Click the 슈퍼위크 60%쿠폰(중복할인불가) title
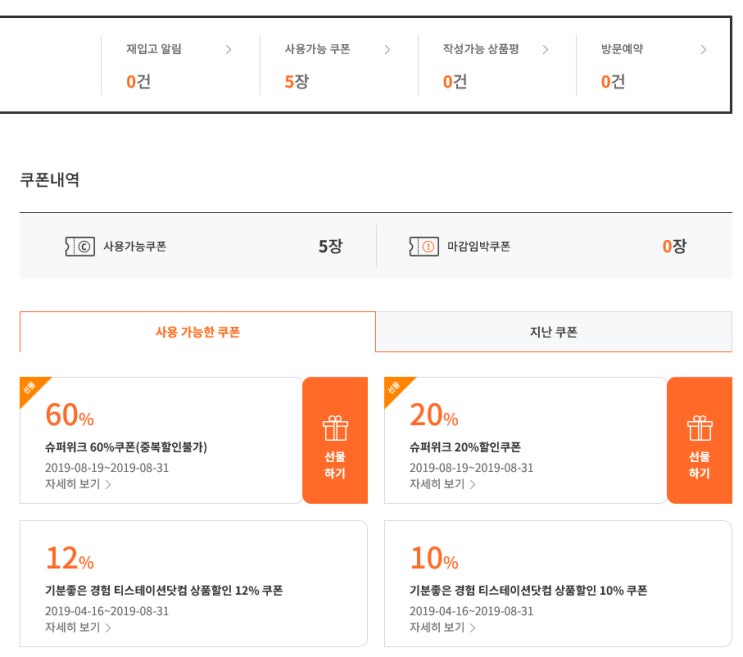 [126, 447]
